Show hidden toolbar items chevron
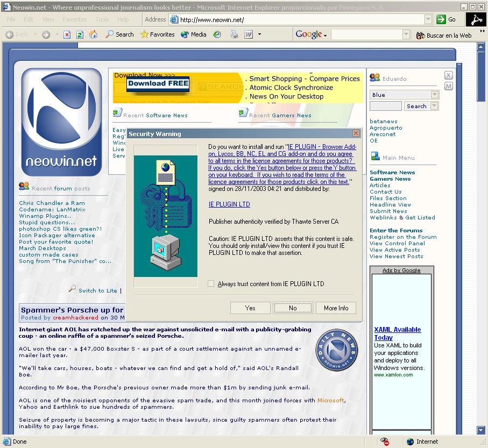488x448 pixels. [483, 31]
